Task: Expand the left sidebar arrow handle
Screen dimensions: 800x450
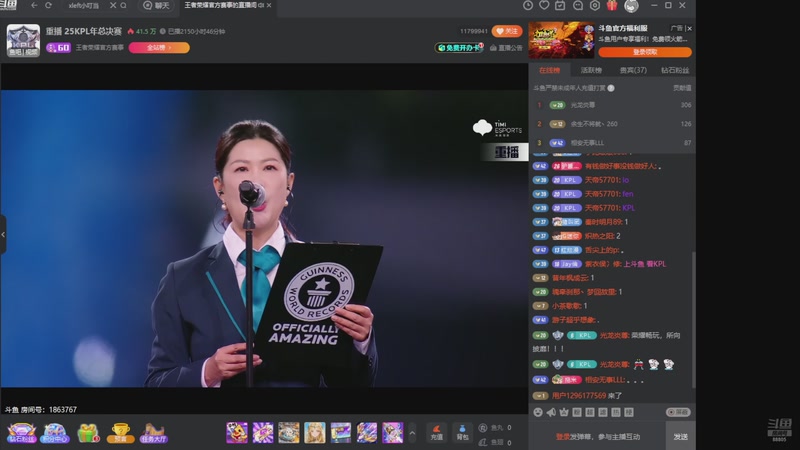Action: (x=3, y=235)
